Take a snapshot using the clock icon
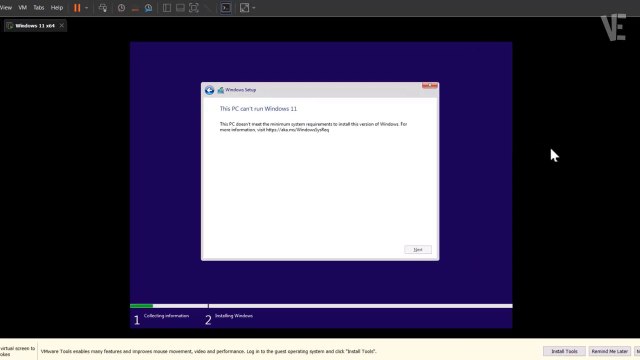This screenshot has width=640, height=360. [x=121, y=8]
